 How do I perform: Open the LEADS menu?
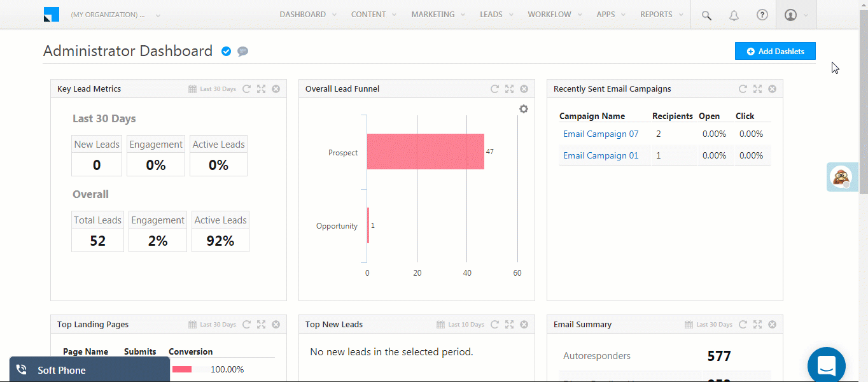(x=491, y=14)
